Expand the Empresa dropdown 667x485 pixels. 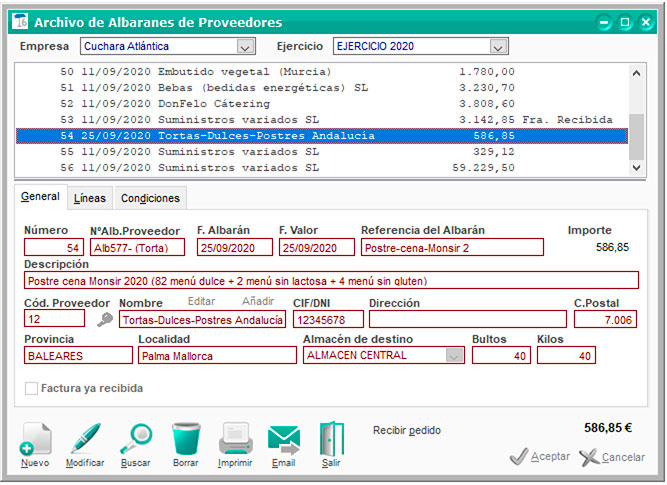pos(246,47)
